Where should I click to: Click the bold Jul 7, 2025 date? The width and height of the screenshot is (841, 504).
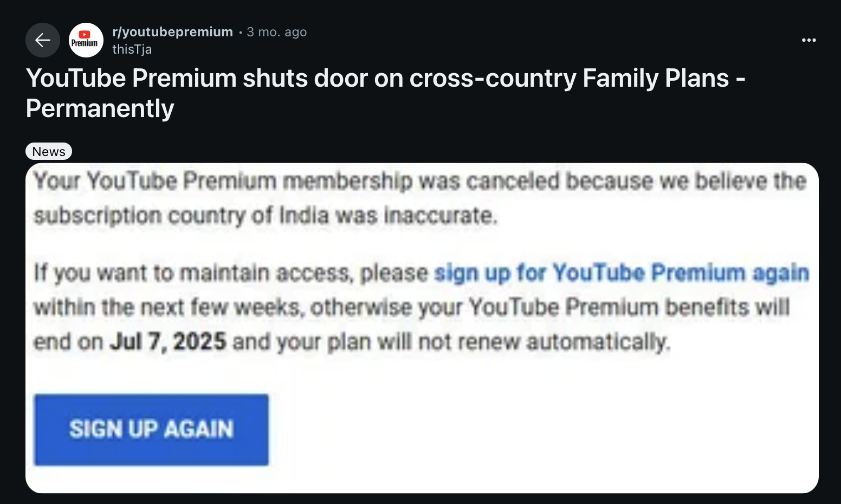[x=170, y=341]
